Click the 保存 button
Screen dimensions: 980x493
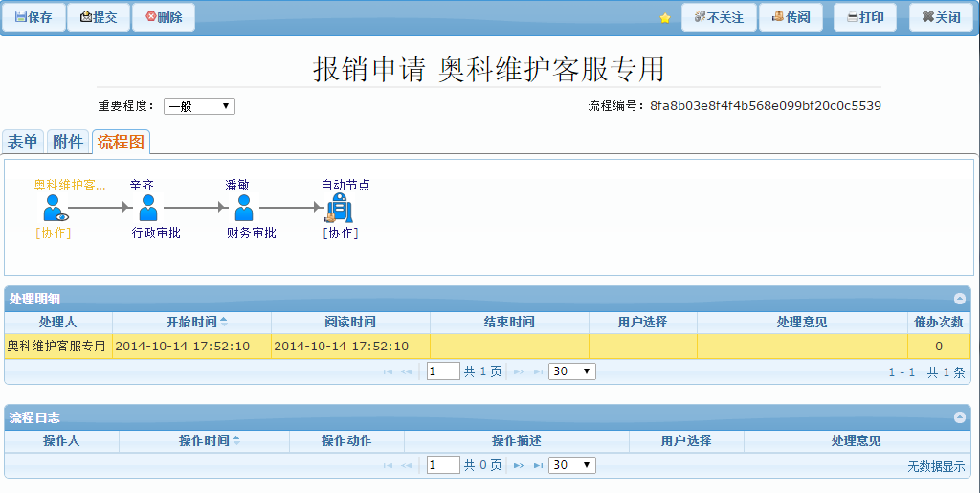point(33,17)
